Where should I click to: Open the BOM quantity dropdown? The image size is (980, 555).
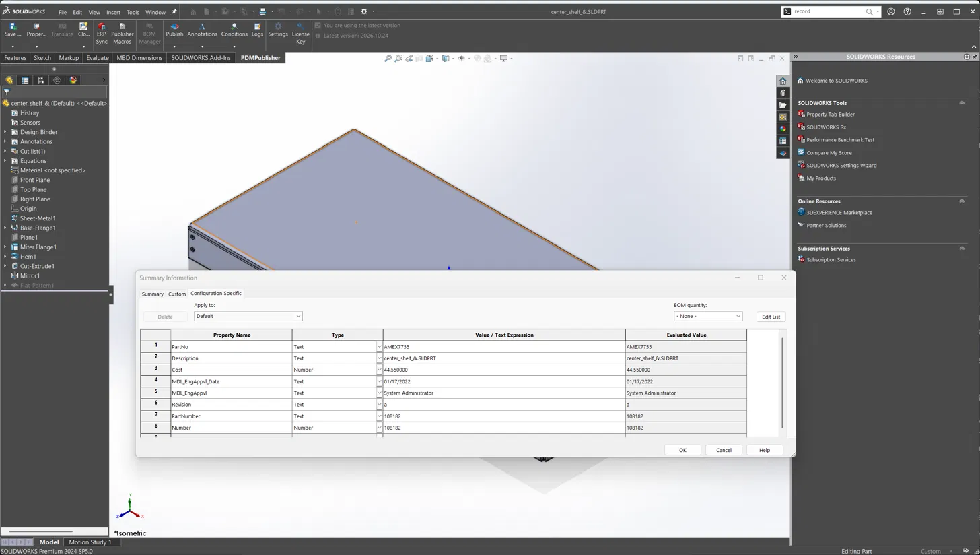point(707,316)
